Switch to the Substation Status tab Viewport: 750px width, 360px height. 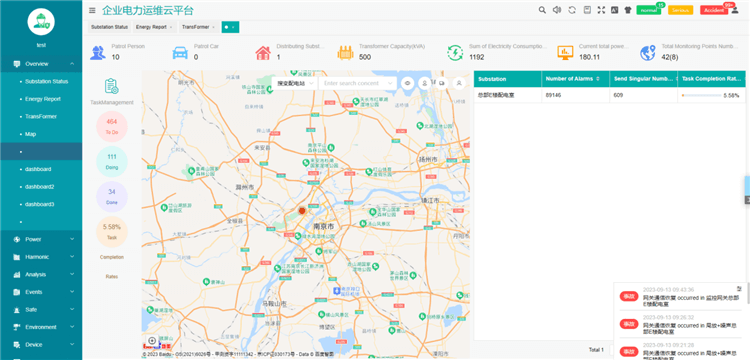click(109, 27)
